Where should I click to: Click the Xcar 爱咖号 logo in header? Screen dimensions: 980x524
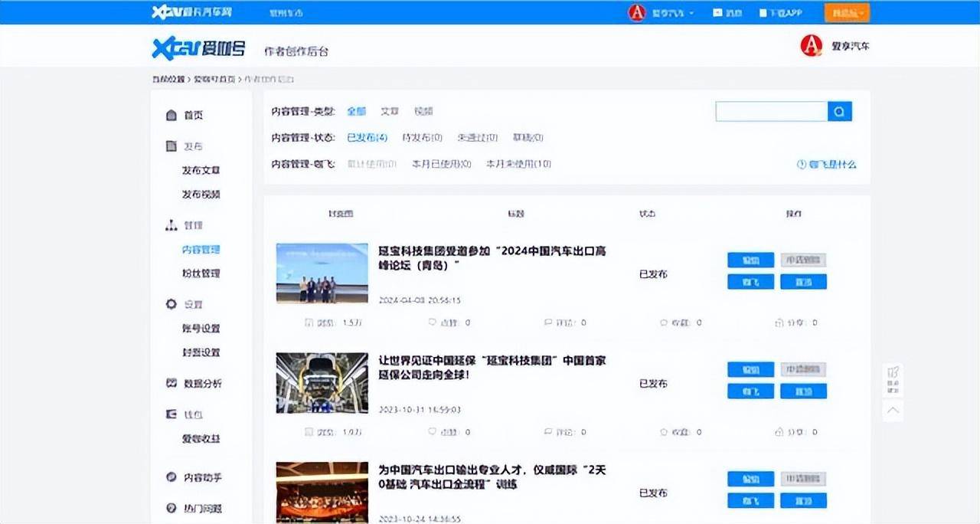click(x=198, y=48)
